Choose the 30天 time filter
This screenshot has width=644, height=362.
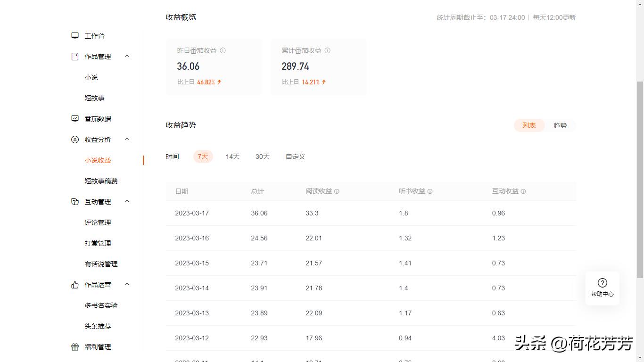click(x=262, y=156)
